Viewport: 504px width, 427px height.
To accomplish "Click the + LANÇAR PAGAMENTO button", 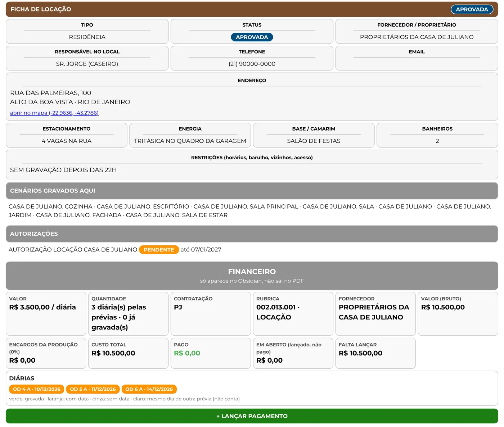I will (252, 416).
